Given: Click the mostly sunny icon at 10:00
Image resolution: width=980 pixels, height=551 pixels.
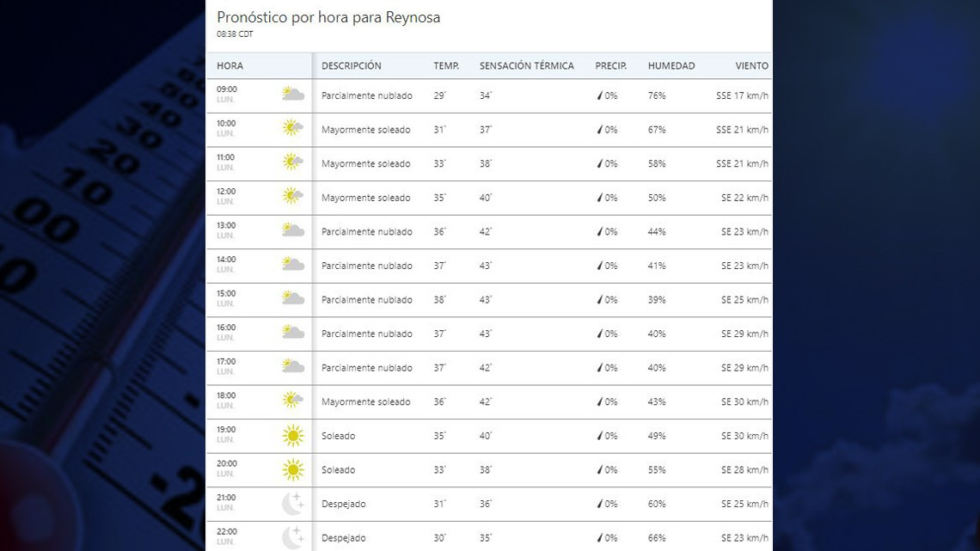Looking at the screenshot, I should (293, 128).
